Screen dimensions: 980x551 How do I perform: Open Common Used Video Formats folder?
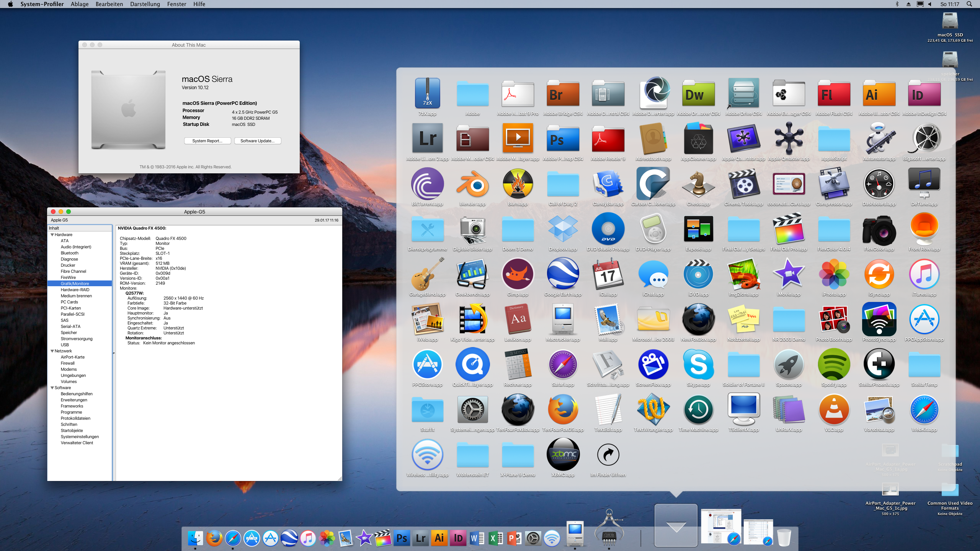point(950,489)
